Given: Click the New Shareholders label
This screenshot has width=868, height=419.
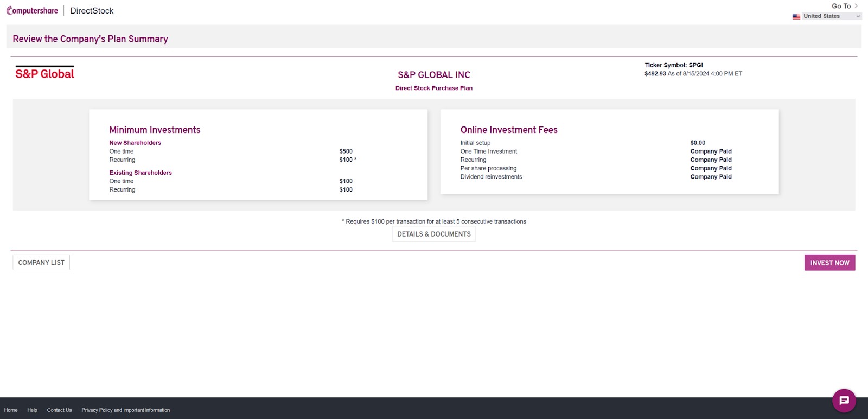Looking at the screenshot, I should pos(135,143).
